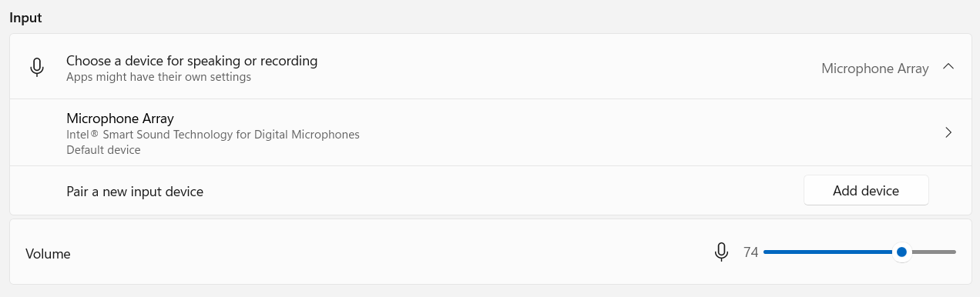The image size is (980, 297).
Task: Click the microphone icon beside Choose a device
Action: [x=36, y=68]
